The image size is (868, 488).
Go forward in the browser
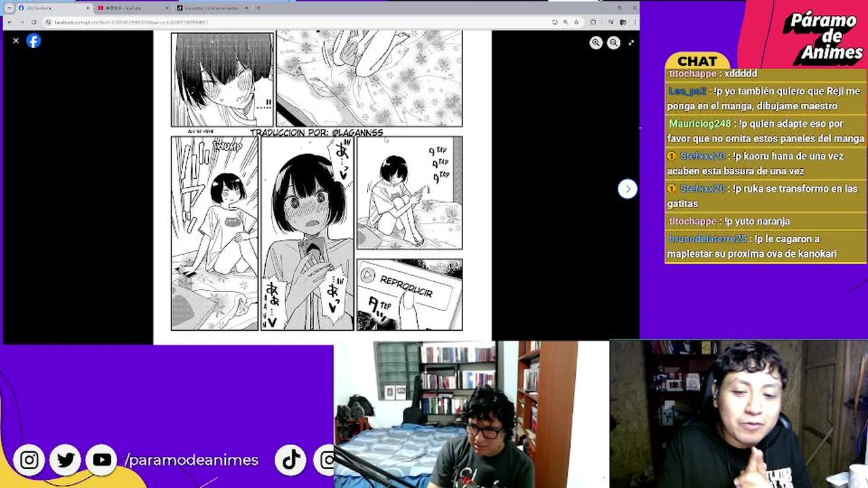tap(21, 22)
